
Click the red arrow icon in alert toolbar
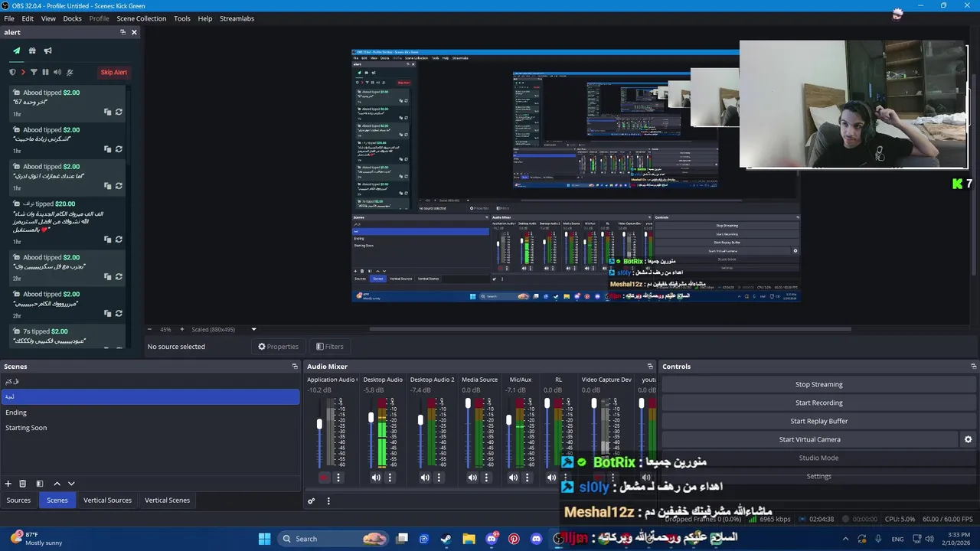pos(23,72)
